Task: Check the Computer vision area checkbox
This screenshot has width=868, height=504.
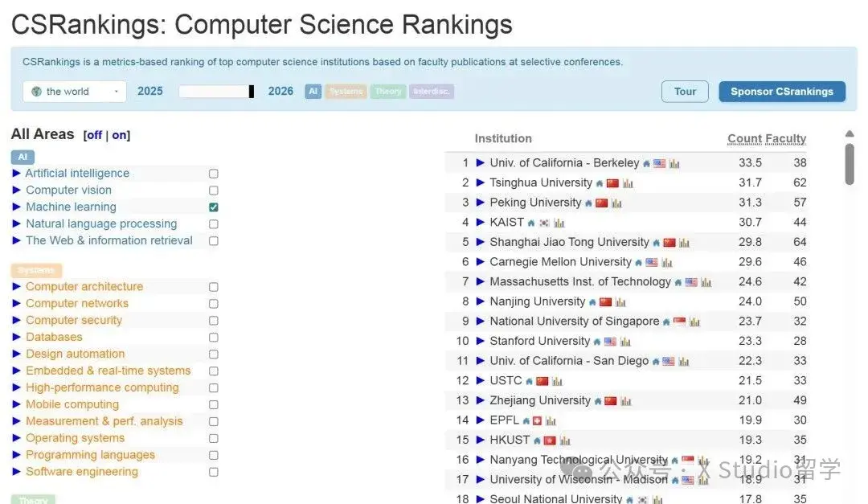Action: [214, 191]
